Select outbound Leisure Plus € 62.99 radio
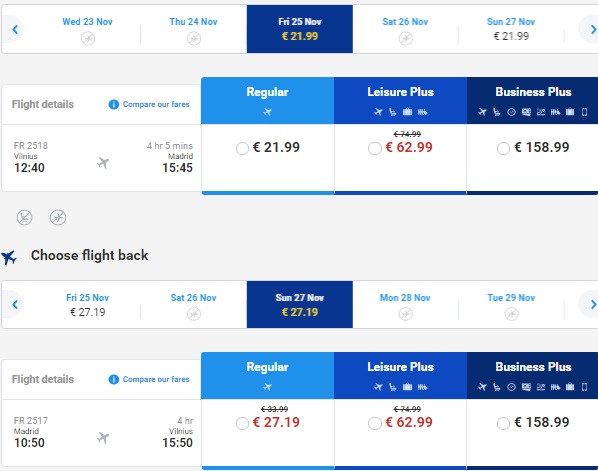This screenshot has height=471, width=598. tap(375, 148)
